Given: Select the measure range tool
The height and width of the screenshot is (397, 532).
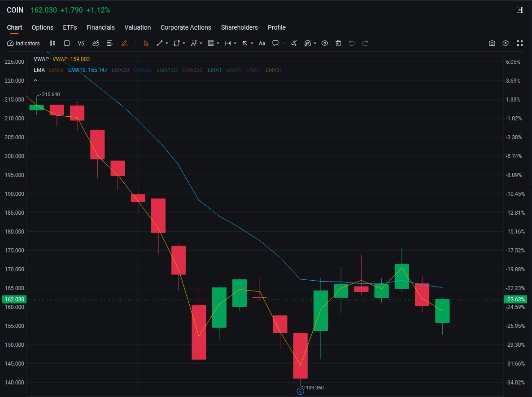Looking at the screenshot, I should point(228,43).
